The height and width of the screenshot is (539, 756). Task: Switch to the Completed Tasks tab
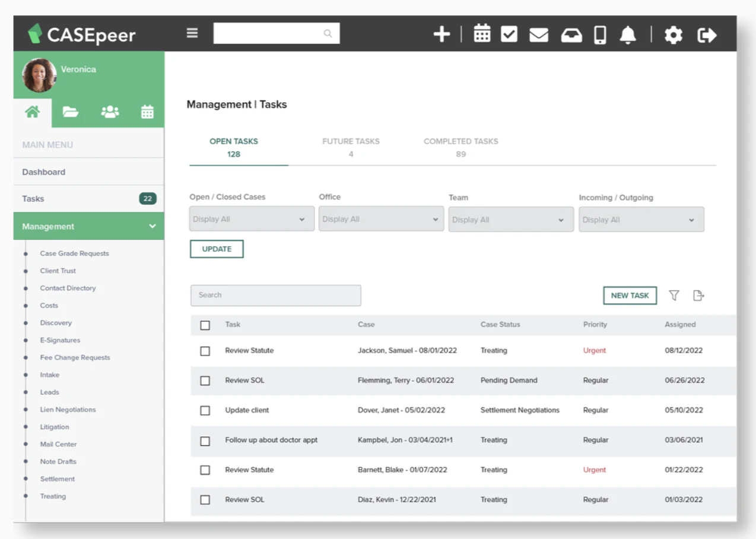pyautogui.click(x=461, y=147)
